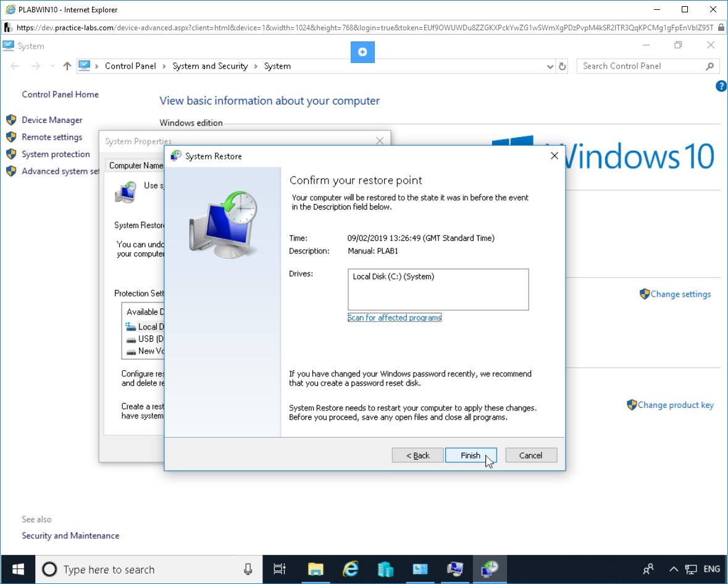Switch to System Restore taskbar icon
Screen dimensions: 728x584
pyautogui.click(x=490, y=569)
